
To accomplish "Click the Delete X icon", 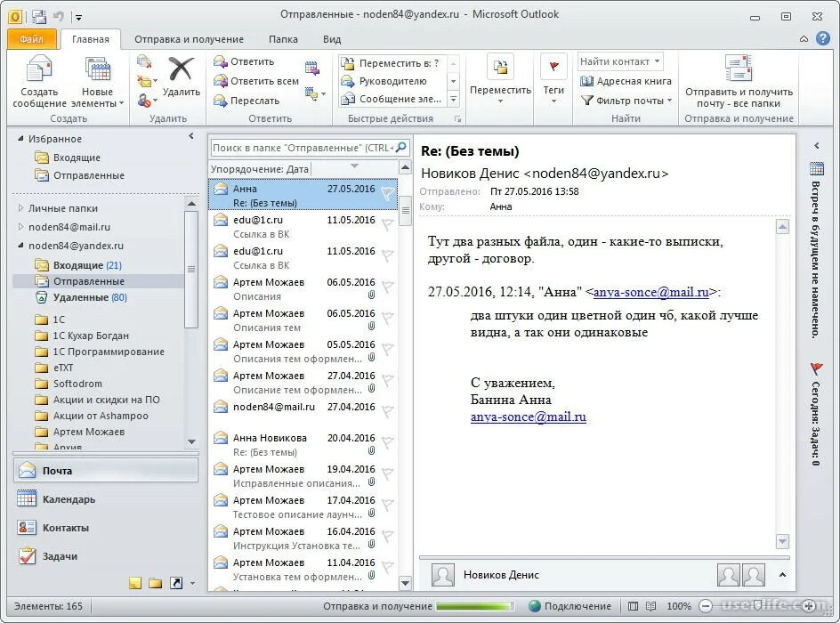I will point(181,69).
